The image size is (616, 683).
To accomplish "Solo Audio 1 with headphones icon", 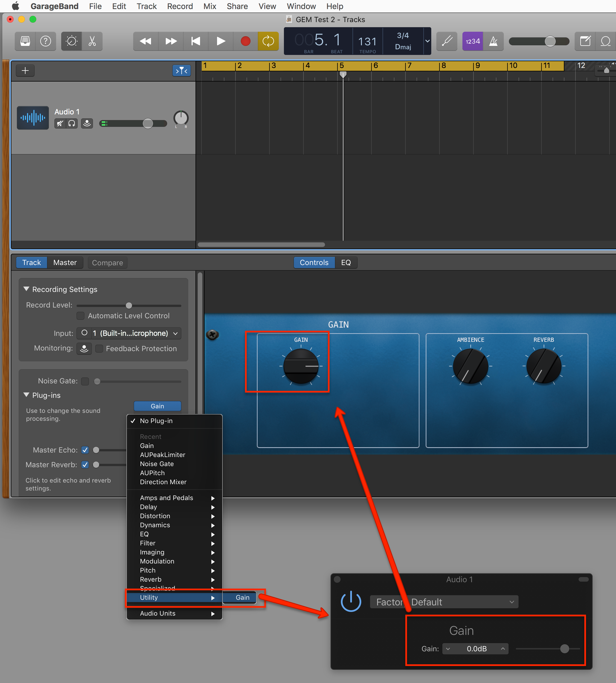I will [72, 123].
